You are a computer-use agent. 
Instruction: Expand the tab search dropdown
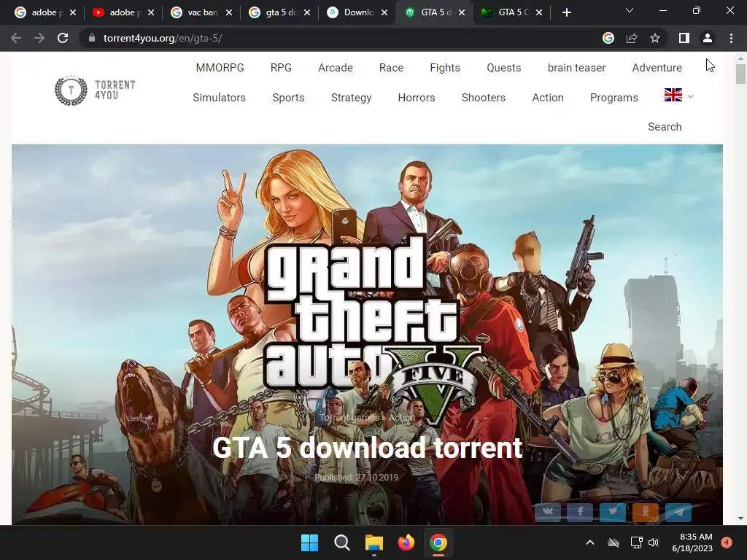tap(630, 10)
